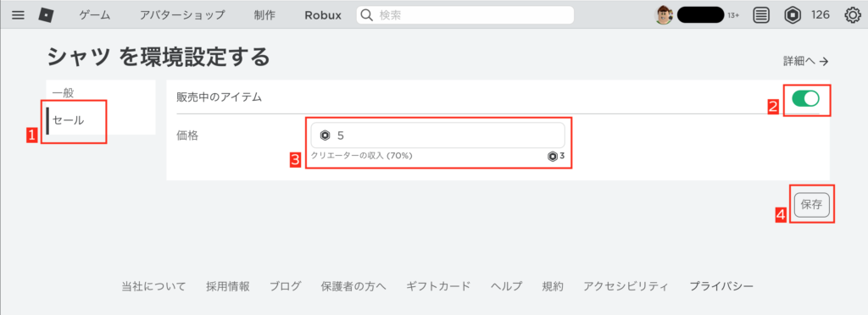Open the アバターショップ menu item
Image resolution: width=868 pixels, height=315 pixels.
[183, 15]
